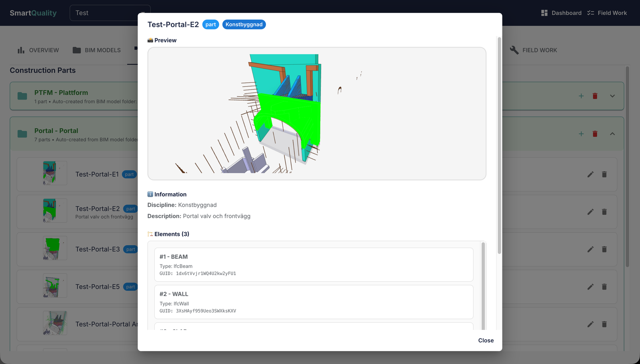Open Test-Portal-E5 thumbnail
Image resolution: width=640 pixels, height=364 pixels.
(55, 286)
